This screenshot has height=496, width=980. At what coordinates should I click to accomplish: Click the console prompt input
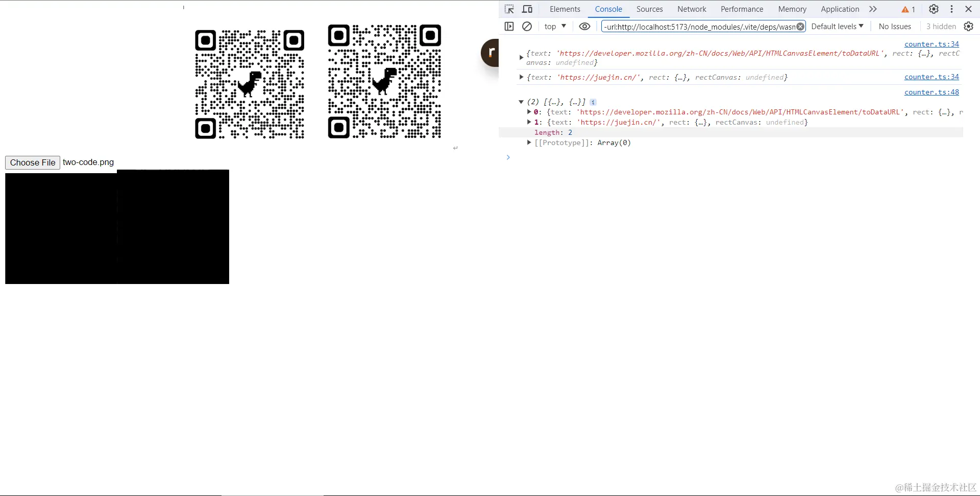[735, 157]
